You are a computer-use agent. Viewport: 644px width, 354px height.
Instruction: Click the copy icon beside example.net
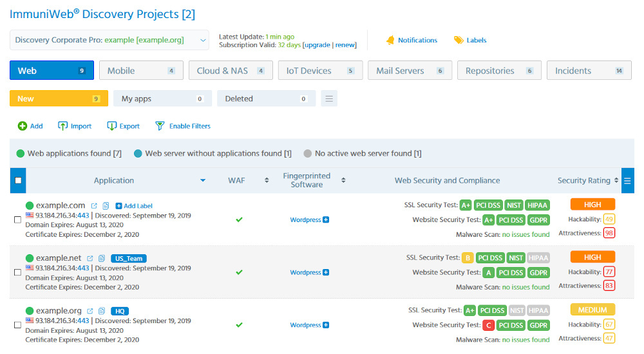pyautogui.click(x=102, y=259)
